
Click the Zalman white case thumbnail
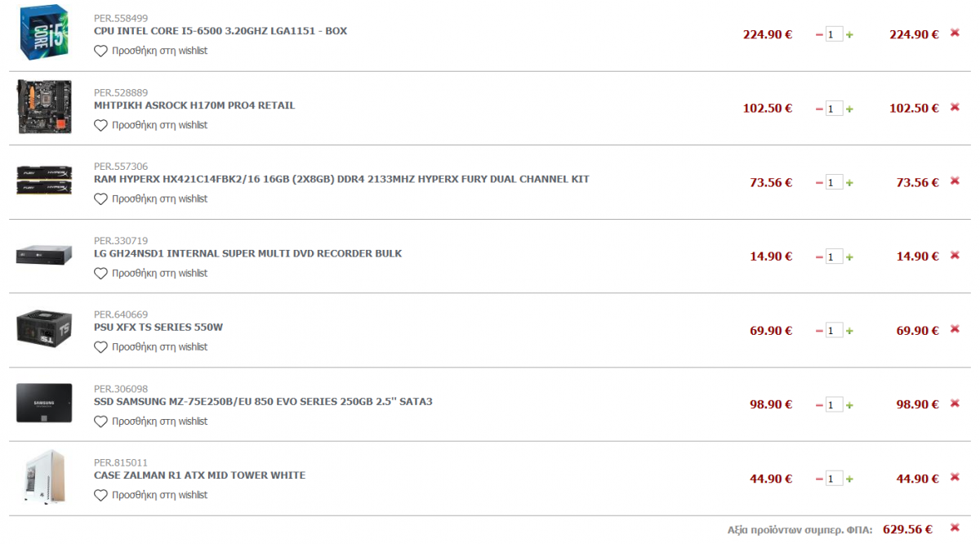point(44,477)
